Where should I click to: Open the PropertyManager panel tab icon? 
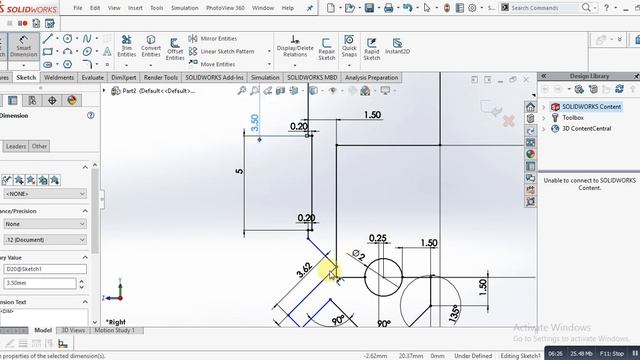pyautogui.click(x=13, y=100)
